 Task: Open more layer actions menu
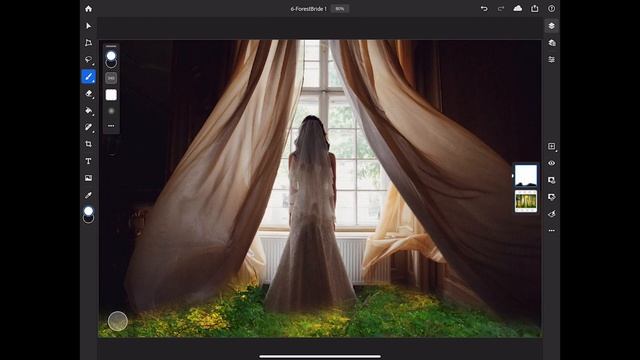pyautogui.click(x=551, y=231)
